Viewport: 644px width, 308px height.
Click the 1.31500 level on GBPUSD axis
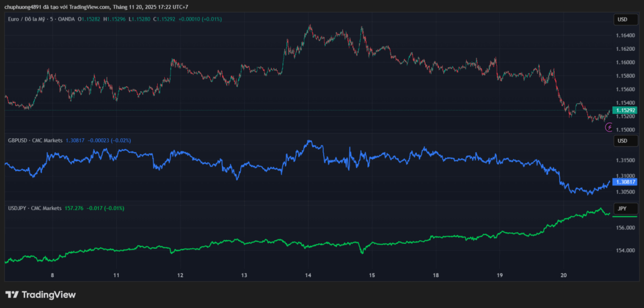[x=625, y=160]
